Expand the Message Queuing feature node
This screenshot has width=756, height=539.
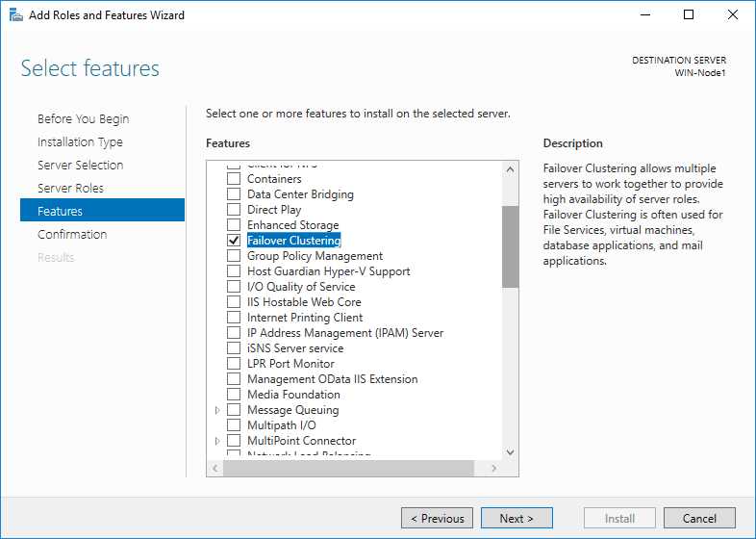[x=217, y=410]
